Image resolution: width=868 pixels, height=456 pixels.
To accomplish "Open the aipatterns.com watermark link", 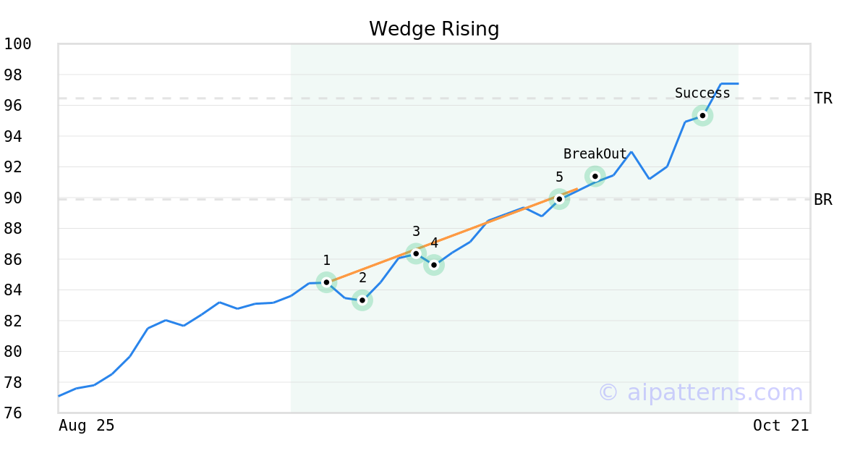I will [700, 392].
